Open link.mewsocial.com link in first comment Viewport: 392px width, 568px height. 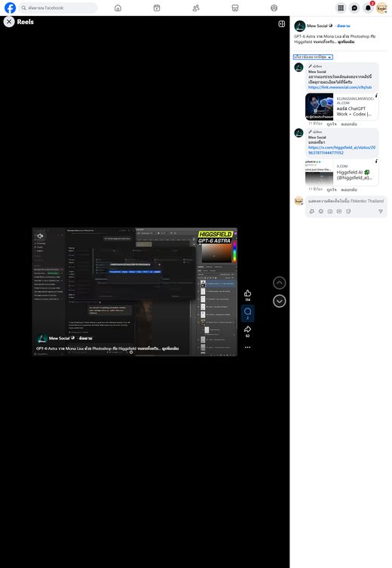pos(340,88)
